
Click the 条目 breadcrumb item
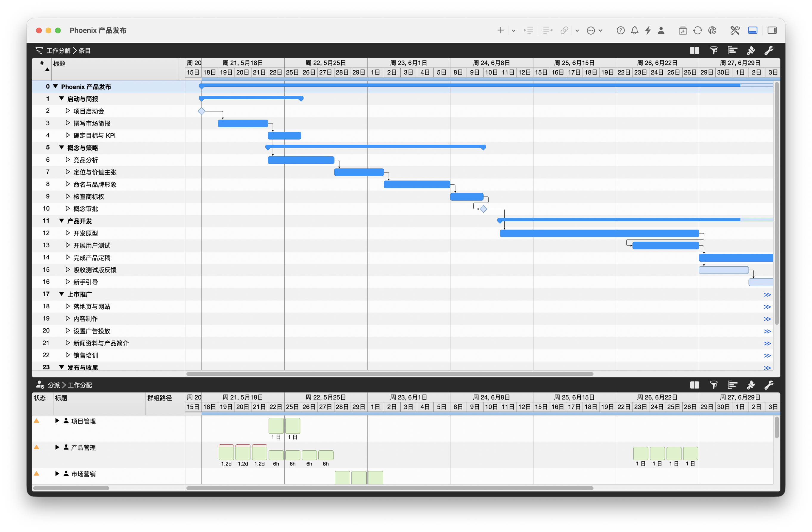[x=85, y=50]
